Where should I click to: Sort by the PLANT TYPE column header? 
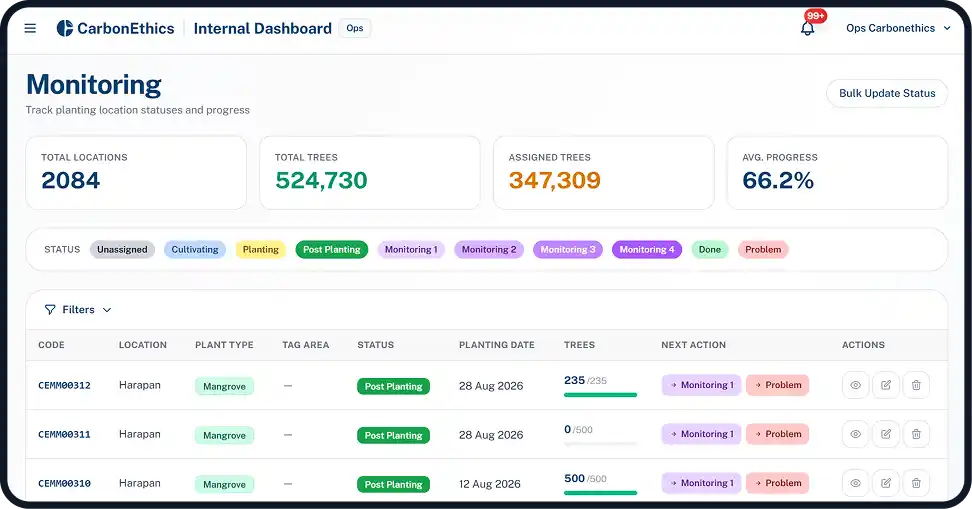[224, 345]
